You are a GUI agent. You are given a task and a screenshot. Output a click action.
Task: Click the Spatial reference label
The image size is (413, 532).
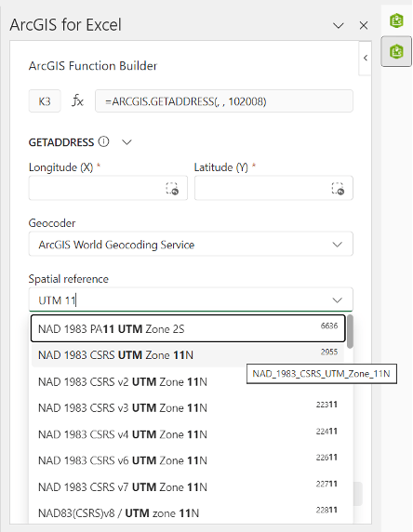69,279
